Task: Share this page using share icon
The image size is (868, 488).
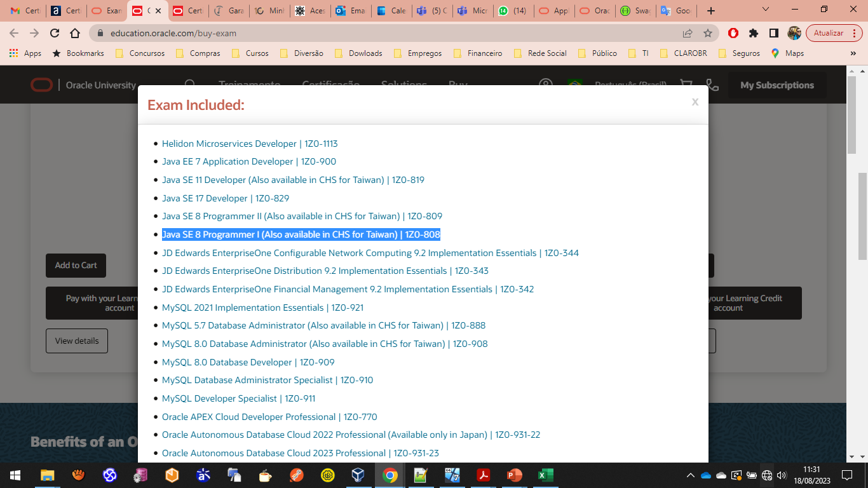Action: pyautogui.click(x=688, y=33)
